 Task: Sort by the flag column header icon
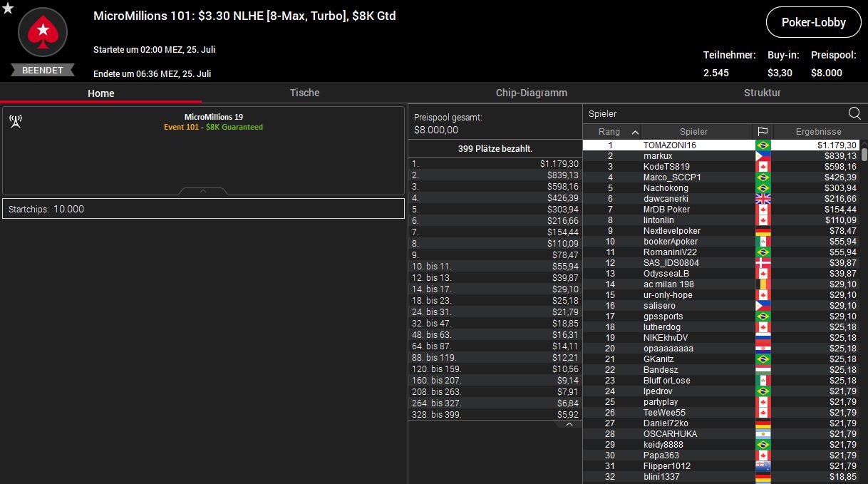[x=763, y=132]
